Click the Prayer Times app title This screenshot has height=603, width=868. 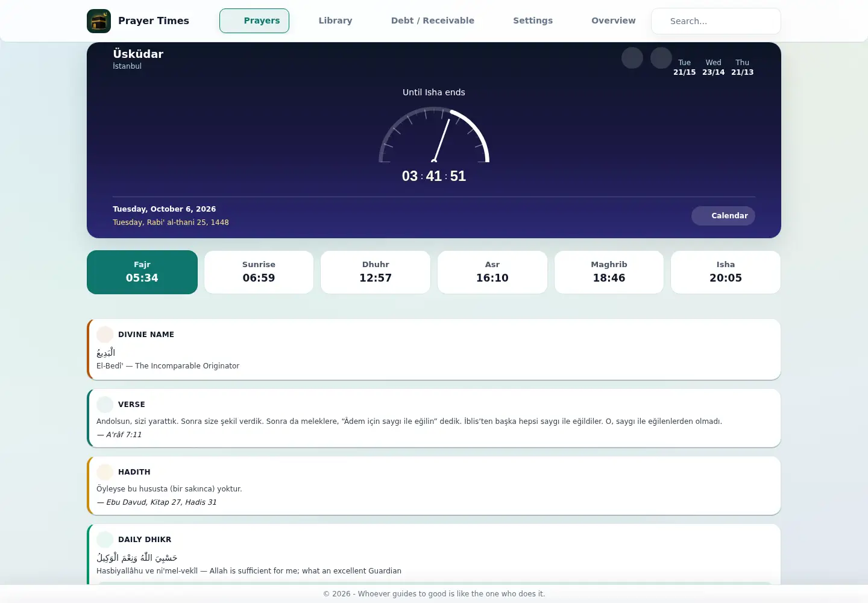point(154,21)
